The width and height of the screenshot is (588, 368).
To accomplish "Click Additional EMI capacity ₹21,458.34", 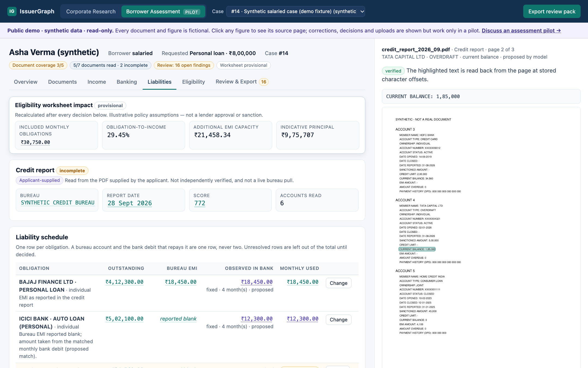I will (212, 135).
